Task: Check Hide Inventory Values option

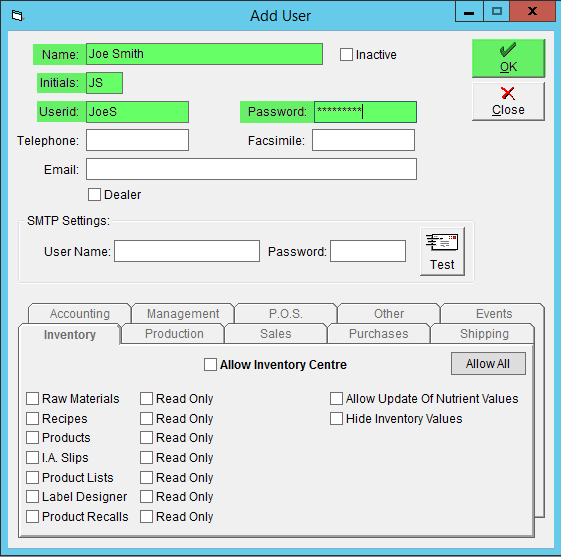Action: pos(336,419)
